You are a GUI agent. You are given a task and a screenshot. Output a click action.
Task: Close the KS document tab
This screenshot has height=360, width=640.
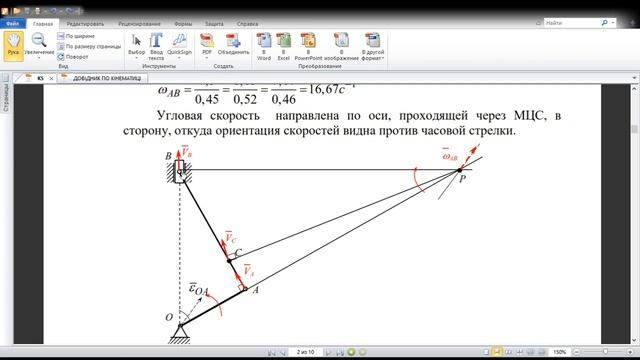[x=51, y=78]
